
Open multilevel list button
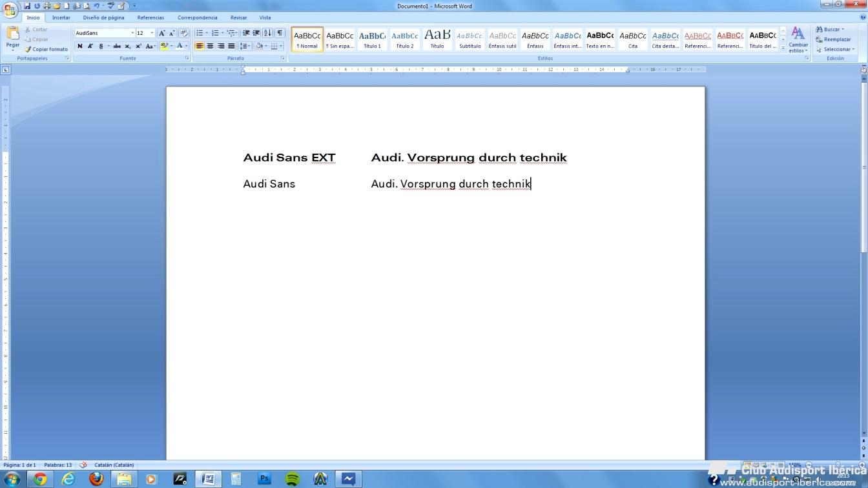point(231,33)
